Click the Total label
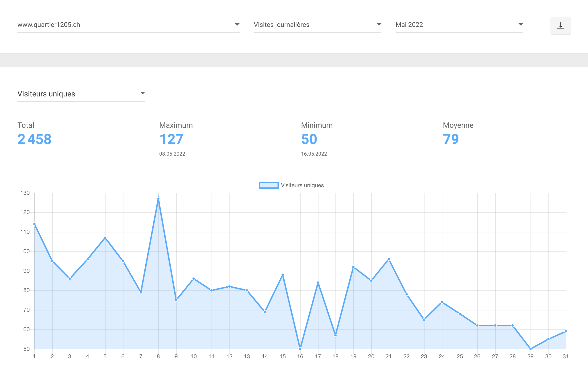The height and width of the screenshot is (372, 588). point(26,125)
